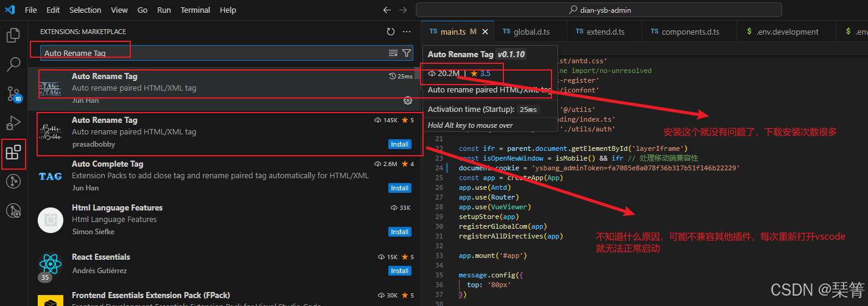Click Auto Complete Tag extension logo
868x306 pixels.
[51, 176]
